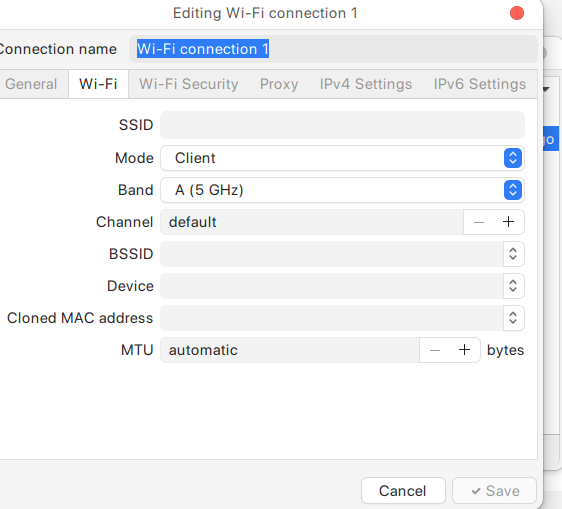Click inside the MTU automatic field
Screen dimensions: 562x509
click(x=290, y=350)
